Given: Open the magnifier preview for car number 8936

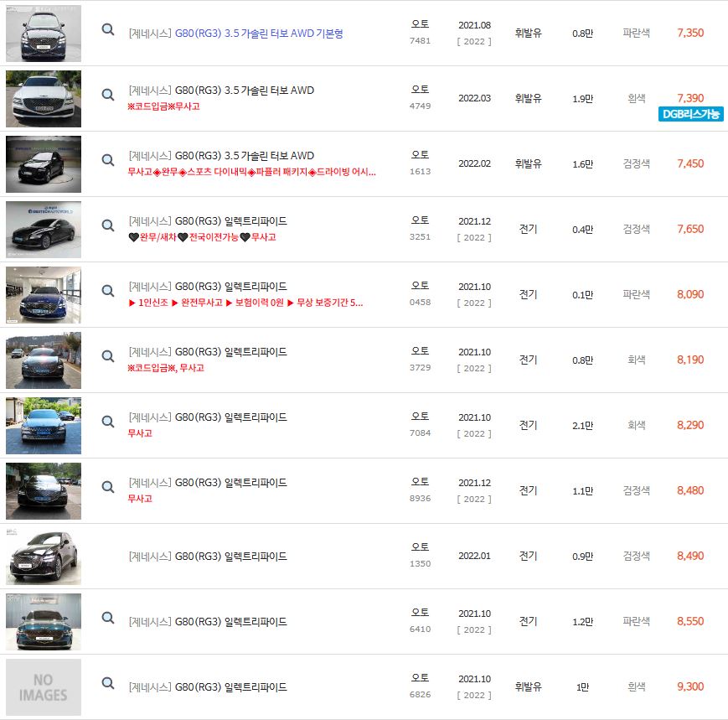Looking at the screenshot, I should tap(108, 487).
